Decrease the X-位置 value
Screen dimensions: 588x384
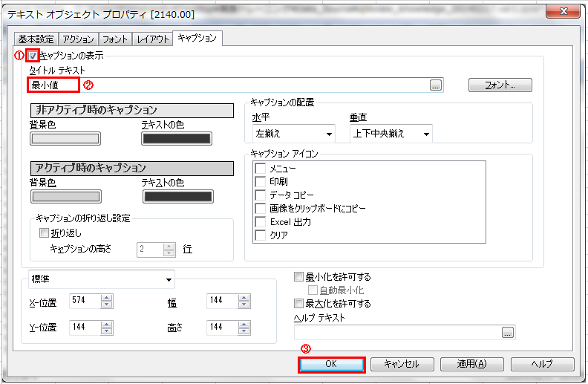tap(107, 305)
